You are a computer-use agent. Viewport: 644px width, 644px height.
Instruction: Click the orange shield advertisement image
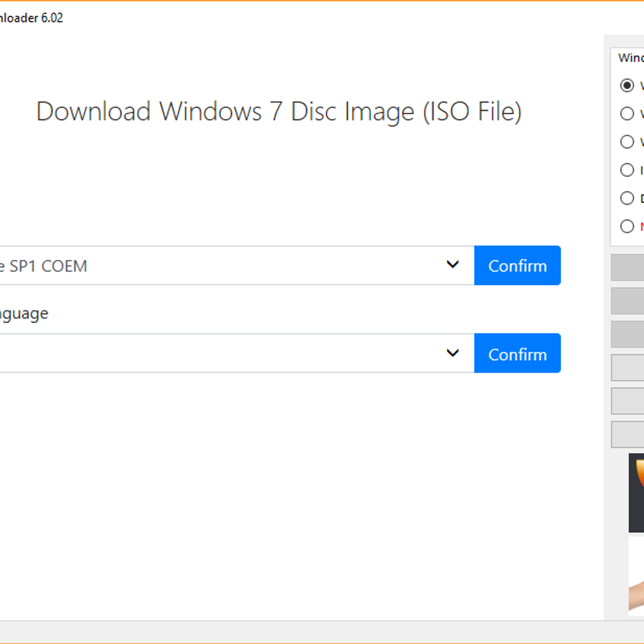pyautogui.click(x=636, y=493)
